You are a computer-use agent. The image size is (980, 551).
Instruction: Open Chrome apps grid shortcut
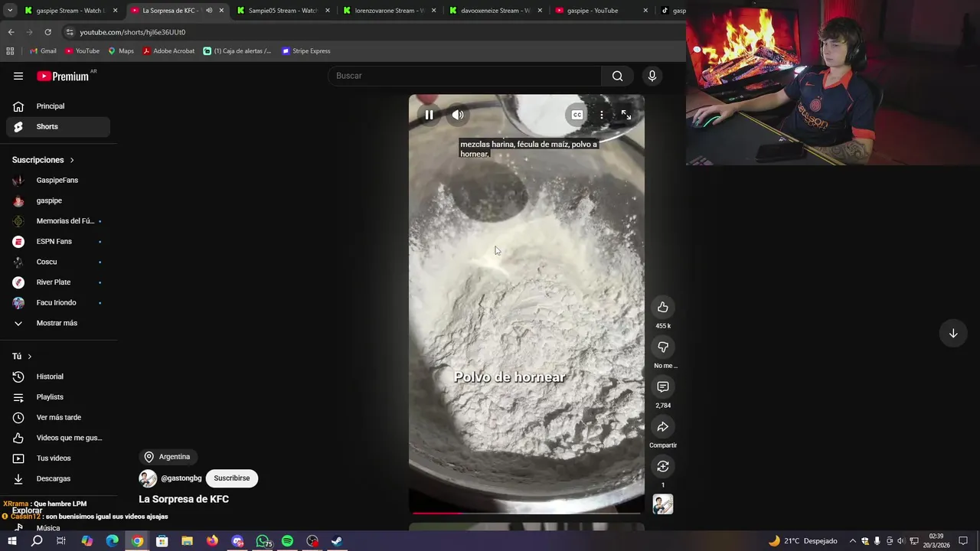tap(10, 51)
